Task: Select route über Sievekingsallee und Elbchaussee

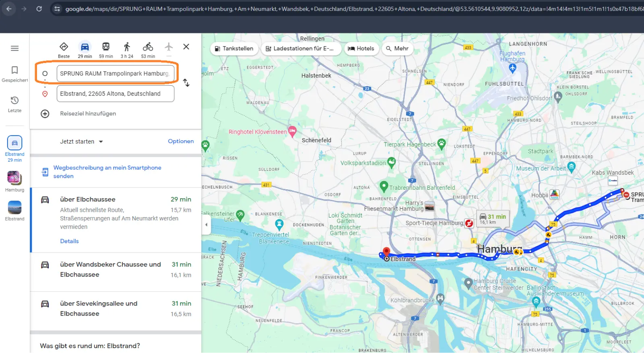Action: tap(116, 311)
